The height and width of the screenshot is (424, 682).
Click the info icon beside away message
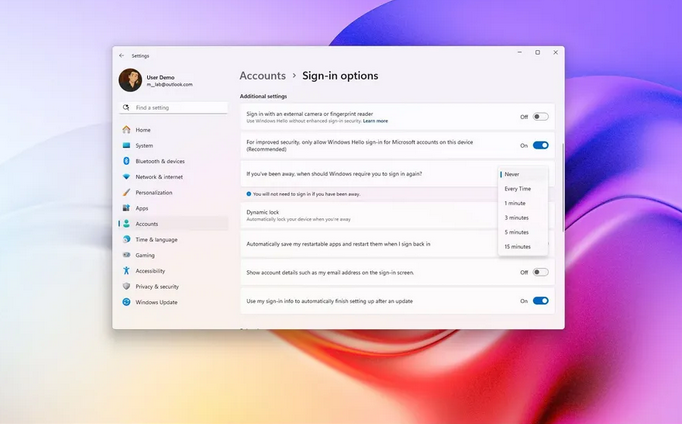click(249, 194)
